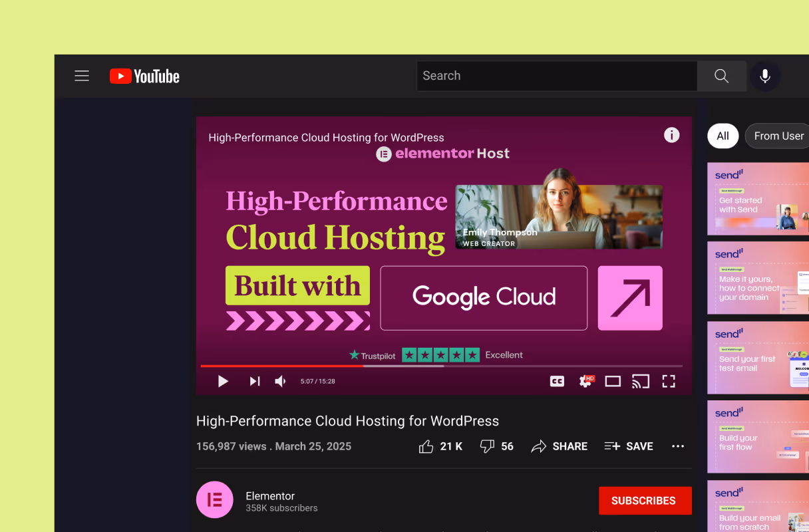Image resolution: width=809 pixels, height=532 pixels.
Task: Skip to next video
Action: 255,381
